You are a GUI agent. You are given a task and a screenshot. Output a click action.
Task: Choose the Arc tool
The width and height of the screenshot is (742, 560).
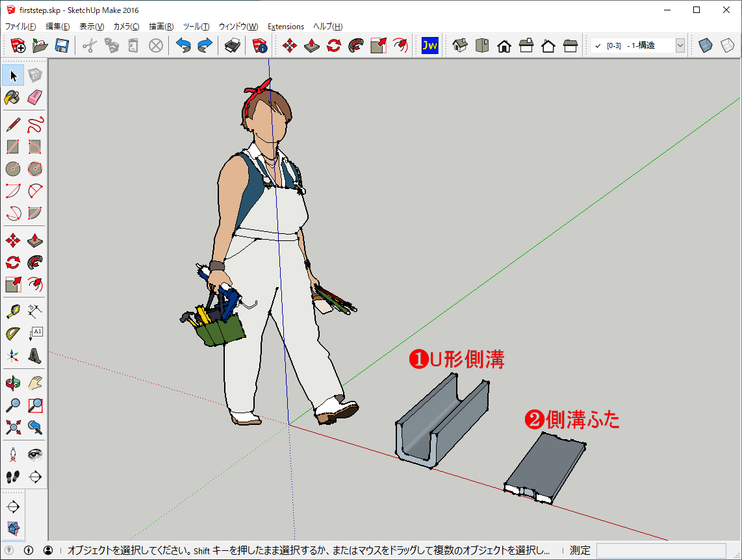[x=13, y=191]
